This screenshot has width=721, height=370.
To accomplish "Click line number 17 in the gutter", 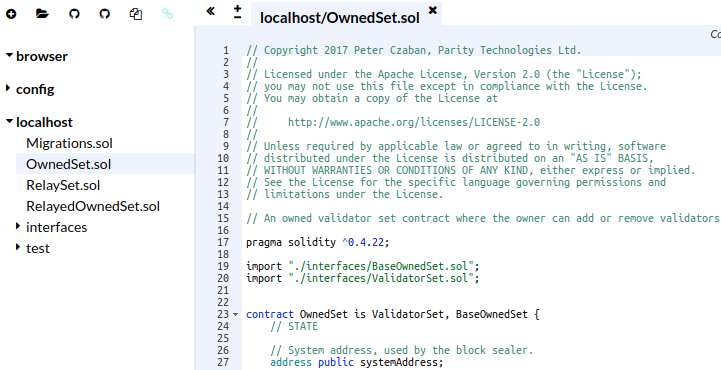I will click(x=223, y=242).
